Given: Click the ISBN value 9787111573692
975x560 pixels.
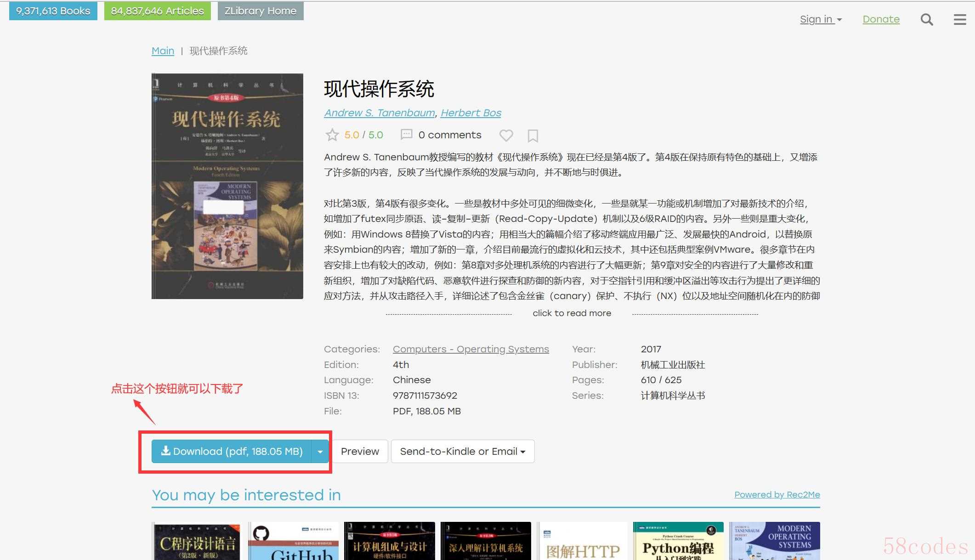Looking at the screenshot, I should point(425,396).
